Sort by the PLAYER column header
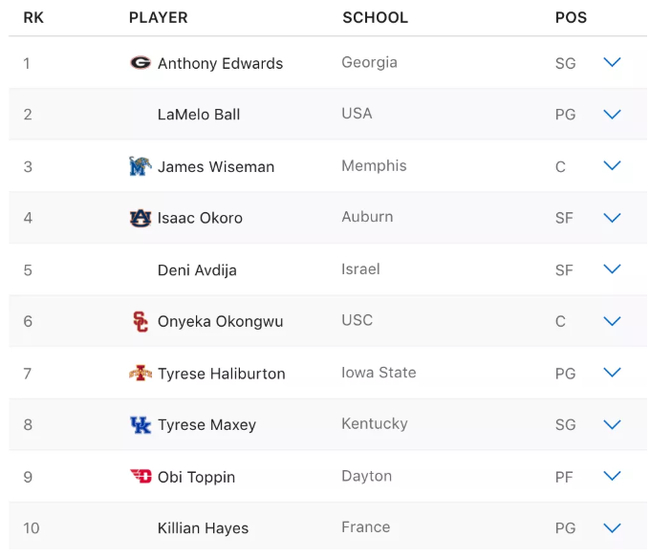The width and height of the screenshot is (650, 557). 158,18
